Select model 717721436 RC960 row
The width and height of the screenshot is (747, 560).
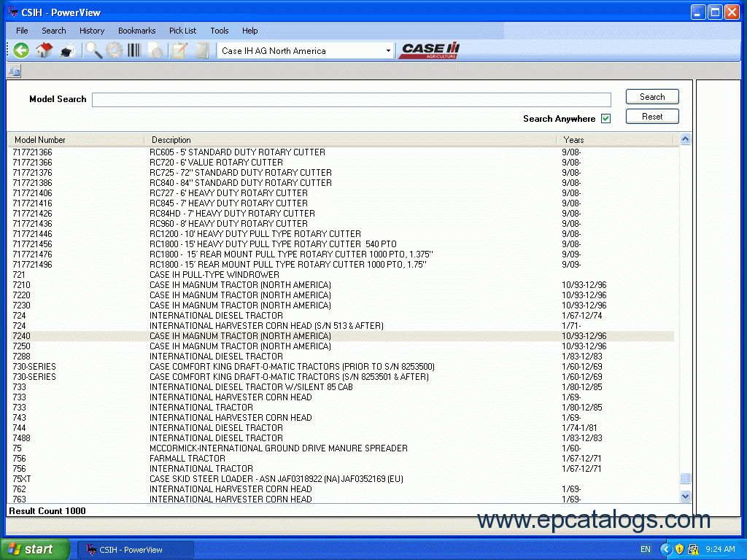(343, 224)
